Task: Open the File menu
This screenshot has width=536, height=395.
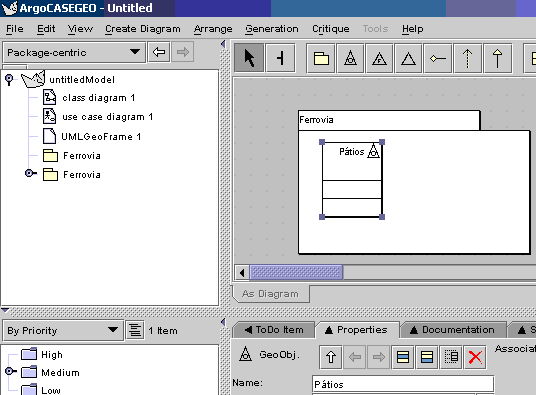Action: (x=15, y=29)
